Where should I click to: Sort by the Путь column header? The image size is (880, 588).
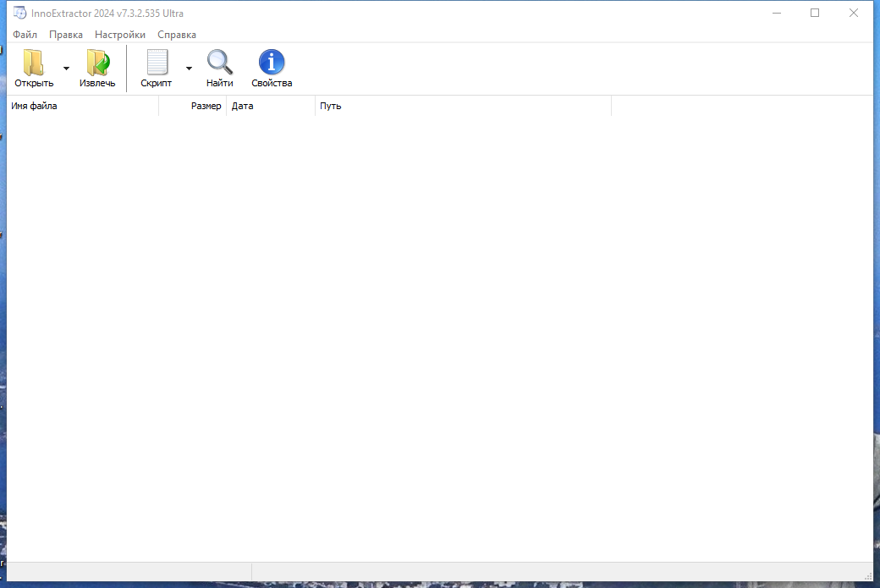click(x=330, y=106)
